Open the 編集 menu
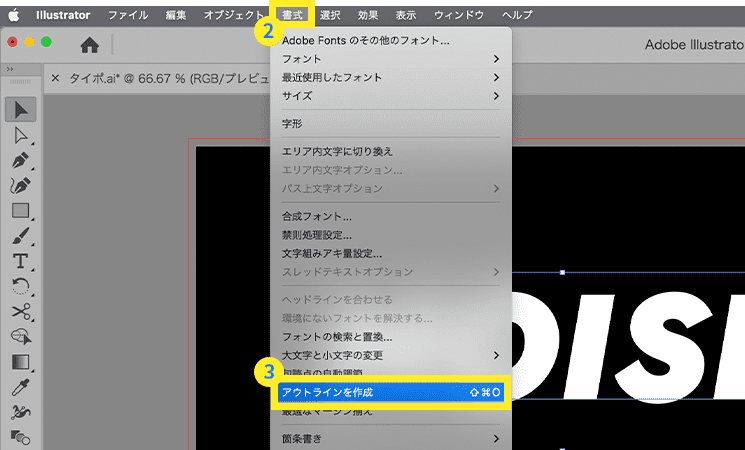 click(176, 15)
